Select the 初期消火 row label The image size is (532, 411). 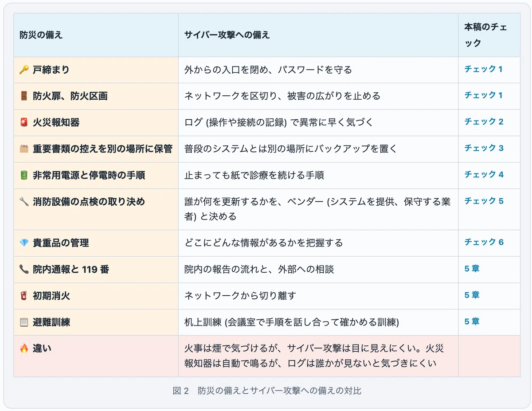(x=51, y=296)
